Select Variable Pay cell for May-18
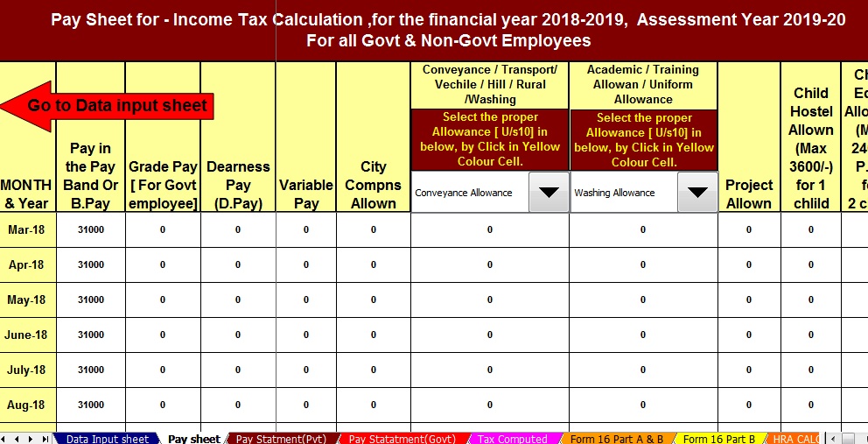868x444 pixels. [x=306, y=300]
